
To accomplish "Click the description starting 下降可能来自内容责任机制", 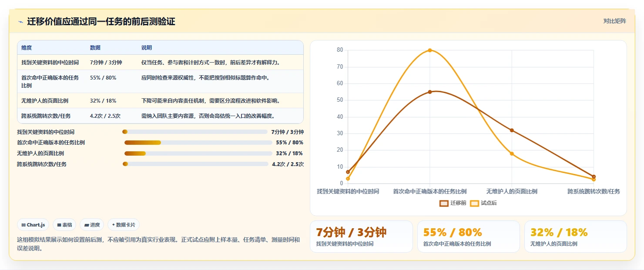I will 211,100.
